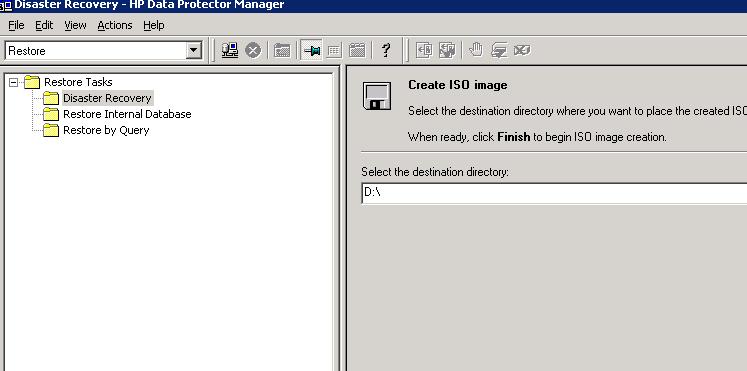Click the stacked pages with arrows icon
The width and height of the screenshot is (747, 371).
click(x=447, y=50)
